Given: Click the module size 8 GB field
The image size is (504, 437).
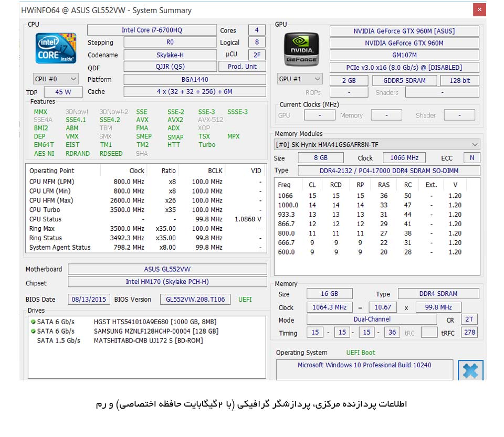Looking at the screenshot, I should (x=321, y=158).
